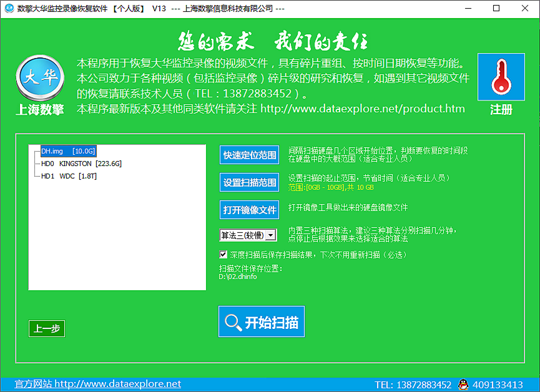
Task: Click the QQ penguin icon in status bar
Action: pos(463,385)
